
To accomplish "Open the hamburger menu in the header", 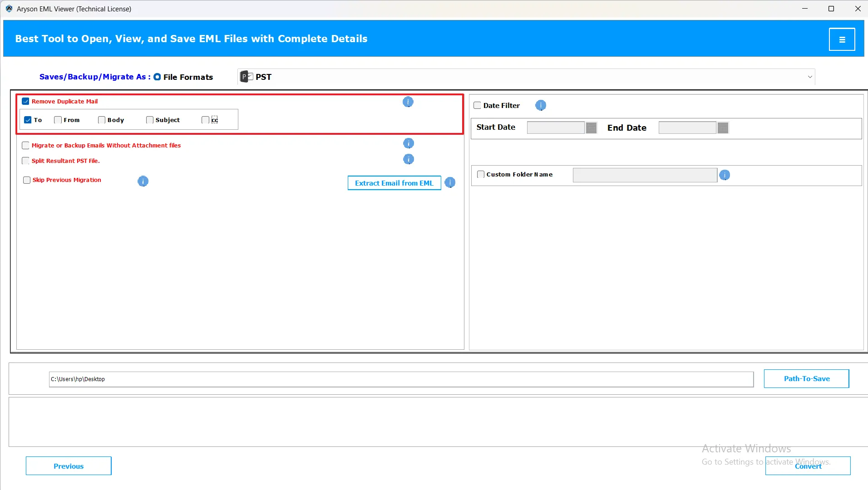I will click(842, 39).
